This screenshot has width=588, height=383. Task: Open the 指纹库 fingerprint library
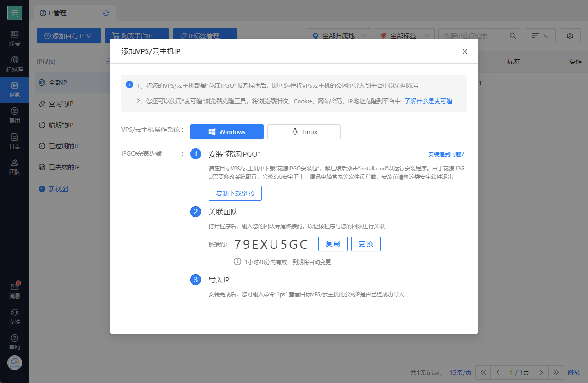point(15,64)
